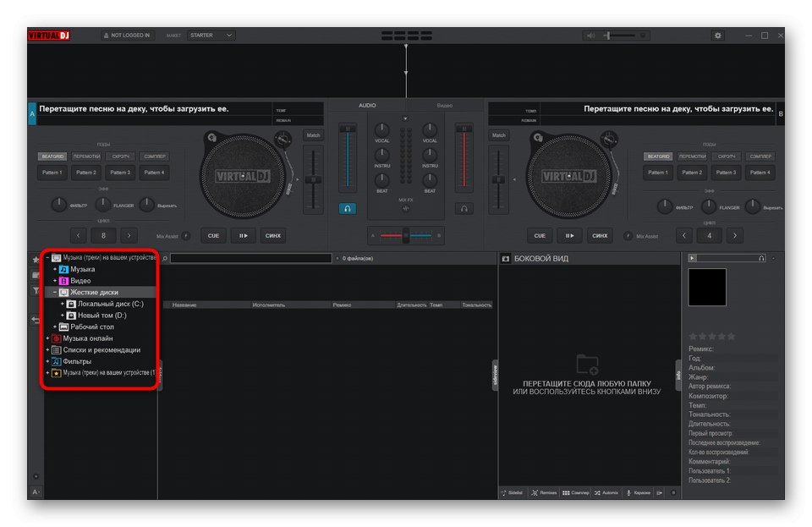Select the Музыка folder icon
The image size is (812, 527).
click(x=63, y=269)
